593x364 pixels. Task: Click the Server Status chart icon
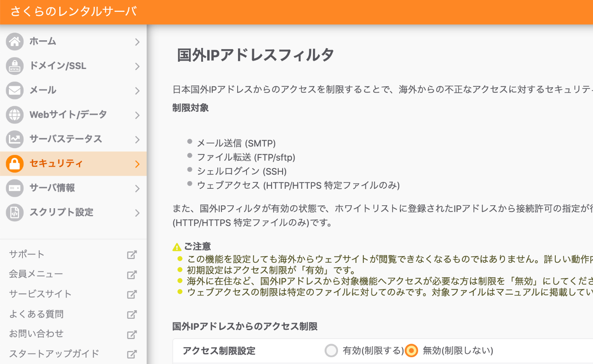[15, 139]
